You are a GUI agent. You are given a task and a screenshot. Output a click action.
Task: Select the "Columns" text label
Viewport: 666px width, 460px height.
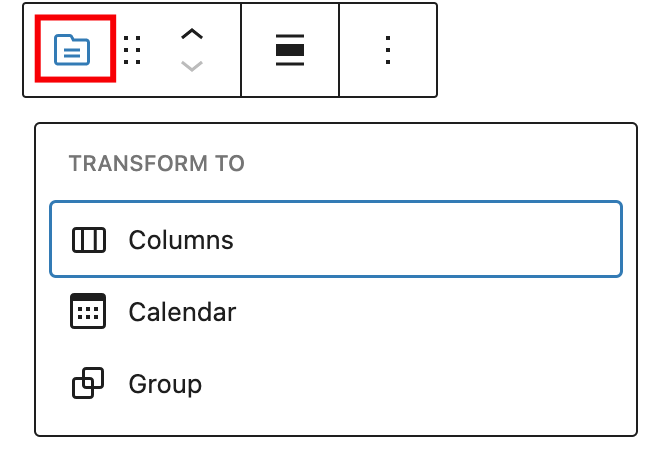[181, 240]
